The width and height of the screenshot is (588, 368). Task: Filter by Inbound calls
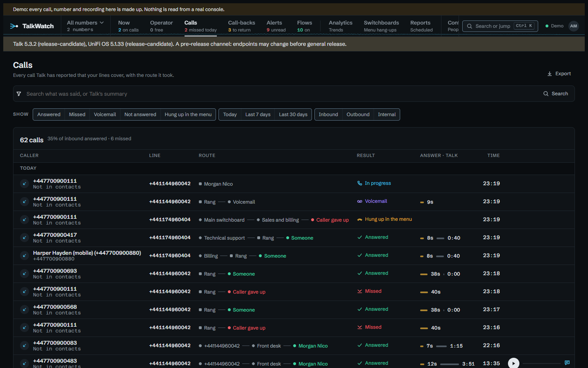[x=328, y=114]
